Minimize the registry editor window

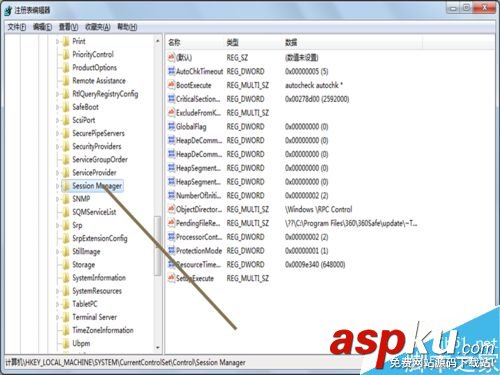[x=453, y=8]
